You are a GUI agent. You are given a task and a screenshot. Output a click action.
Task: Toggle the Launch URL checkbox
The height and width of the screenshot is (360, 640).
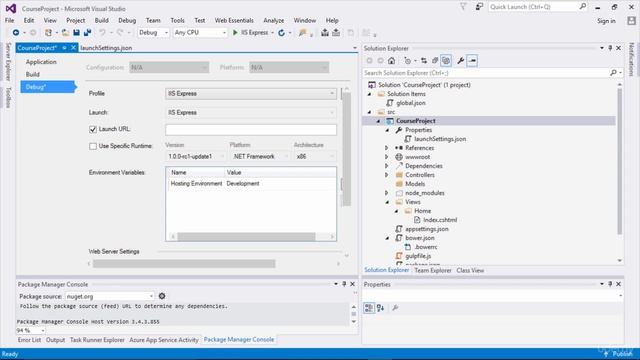pos(93,129)
